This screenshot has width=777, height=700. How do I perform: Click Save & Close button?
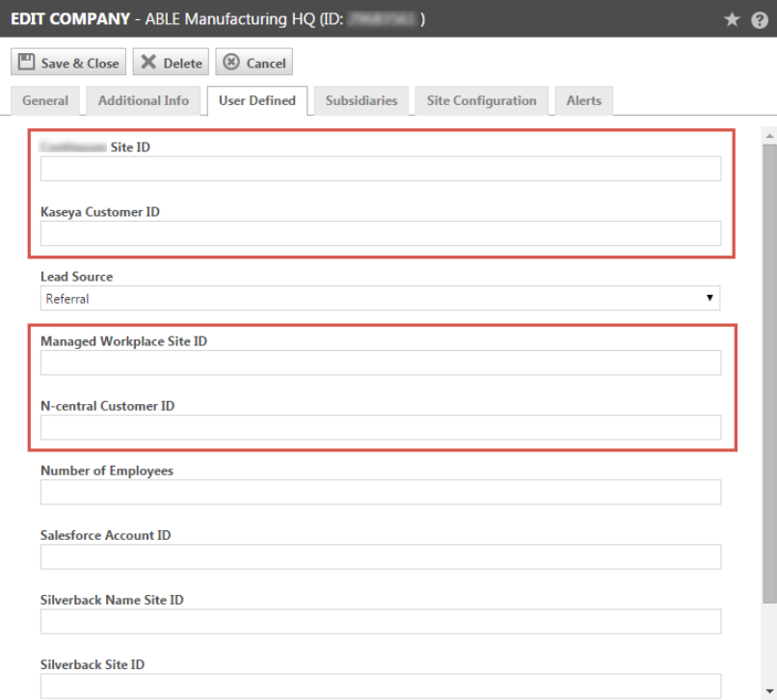68,63
